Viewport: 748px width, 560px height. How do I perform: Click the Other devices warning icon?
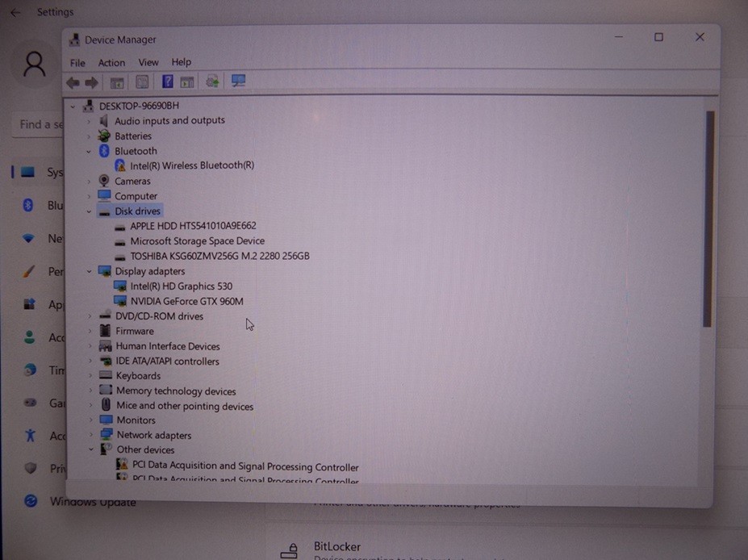coord(107,449)
